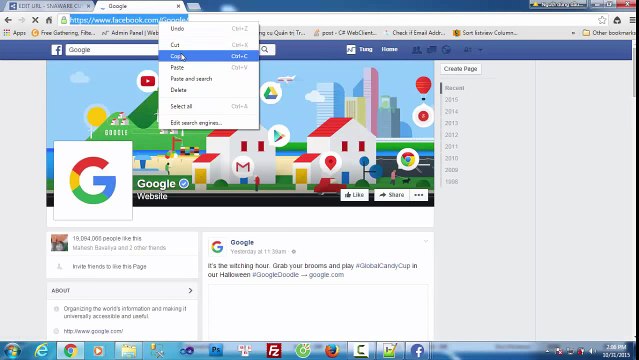
Task: Open the three-dots more options on cover
Action: (419, 195)
